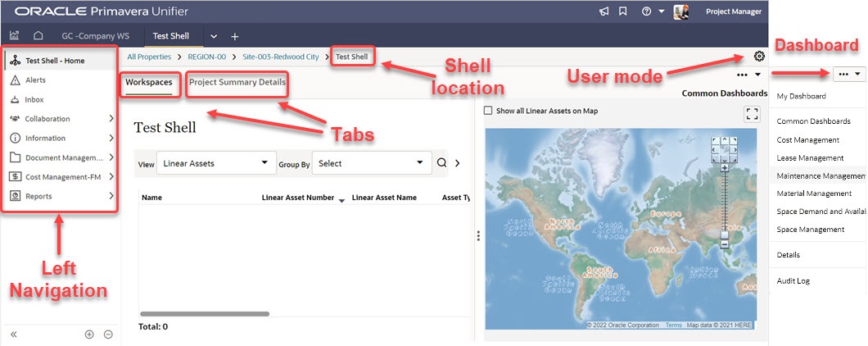Open the announcements megaphone icon
868x346 pixels.
pos(604,11)
